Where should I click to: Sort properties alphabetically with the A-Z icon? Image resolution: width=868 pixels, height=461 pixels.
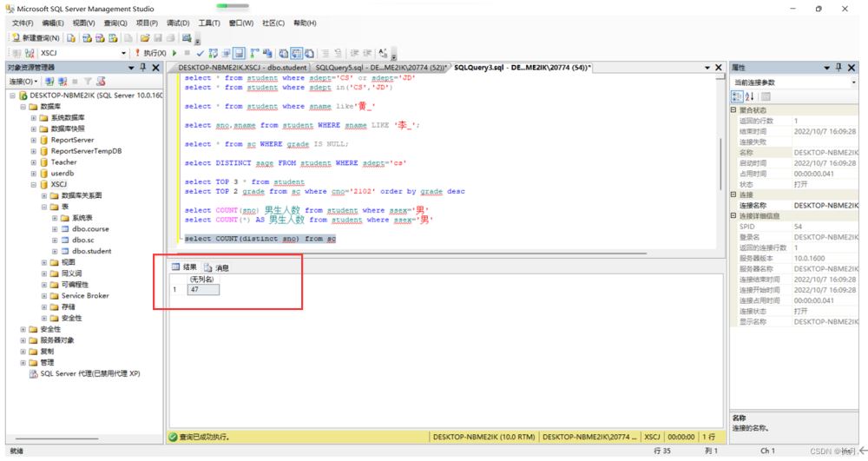749,96
